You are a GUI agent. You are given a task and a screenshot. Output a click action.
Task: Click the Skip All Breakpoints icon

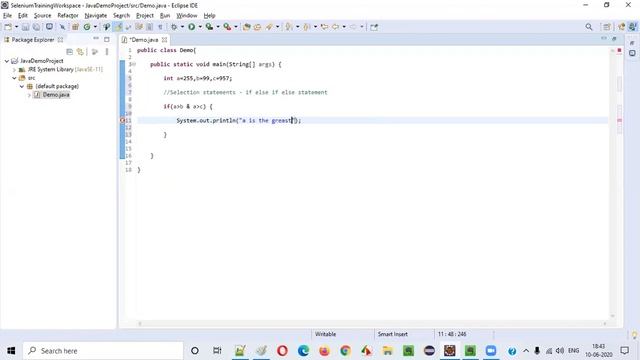point(62,27)
